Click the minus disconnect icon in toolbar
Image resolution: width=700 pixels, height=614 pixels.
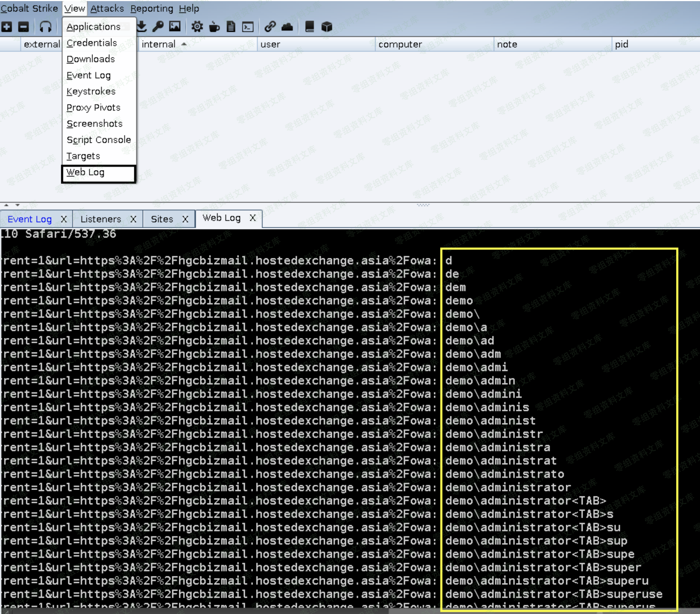coord(24,27)
